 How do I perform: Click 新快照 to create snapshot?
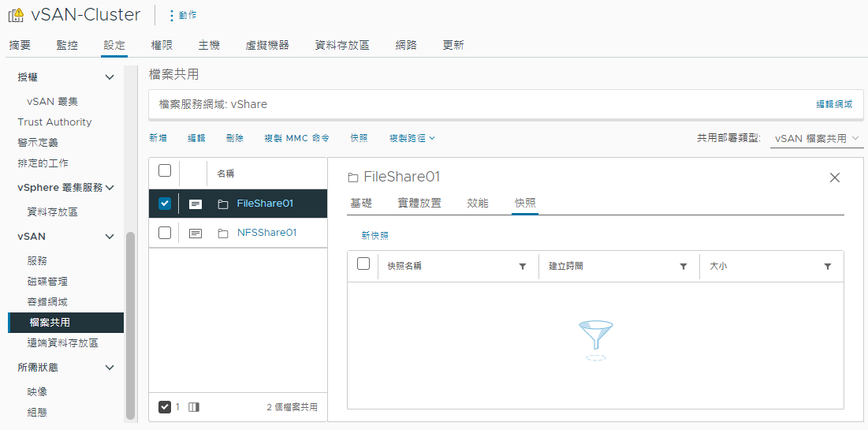374,236
